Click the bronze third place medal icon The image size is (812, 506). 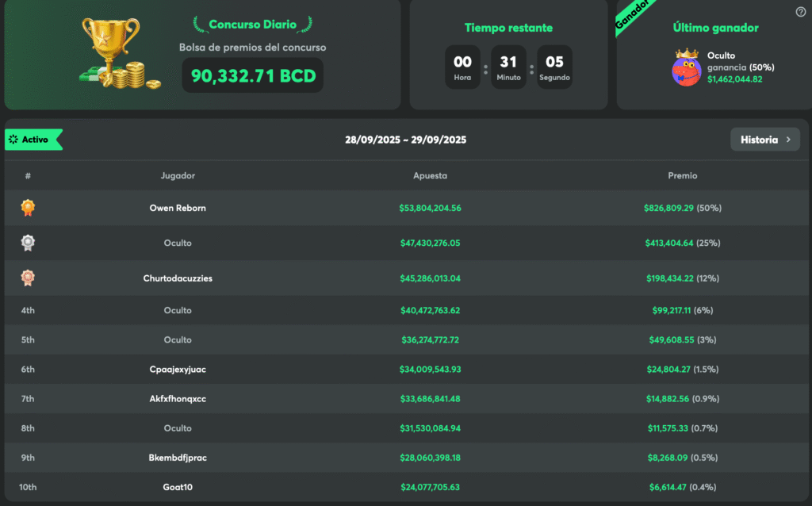tap(28, 278)
